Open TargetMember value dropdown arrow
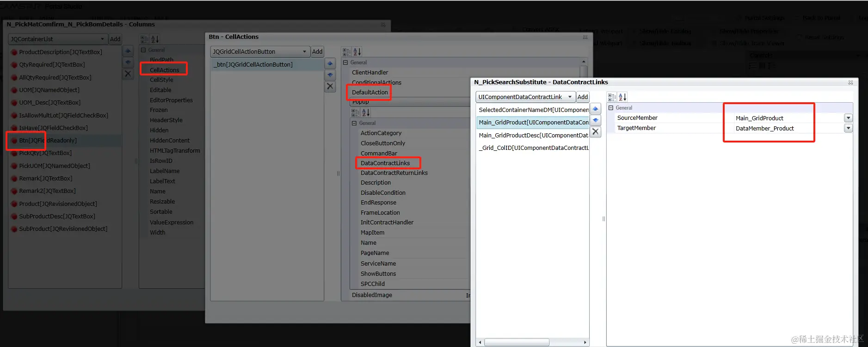This screenshot has height=347, width=868. pyautogui.click(x=848, y=128)
